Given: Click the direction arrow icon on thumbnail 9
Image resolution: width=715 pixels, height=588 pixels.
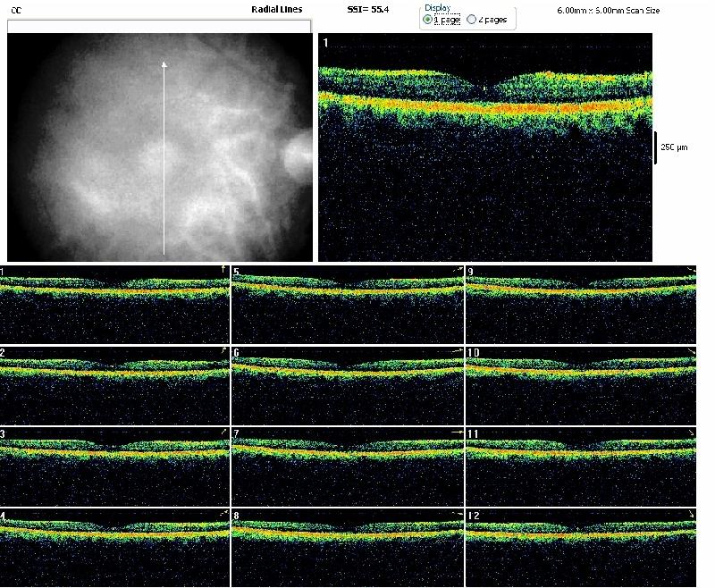Looking at the screenshot, I should [x=691, y=269].
